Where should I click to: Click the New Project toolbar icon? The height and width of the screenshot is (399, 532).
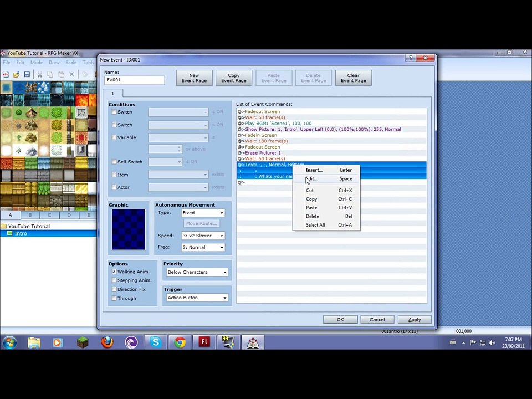coord(6,74)
